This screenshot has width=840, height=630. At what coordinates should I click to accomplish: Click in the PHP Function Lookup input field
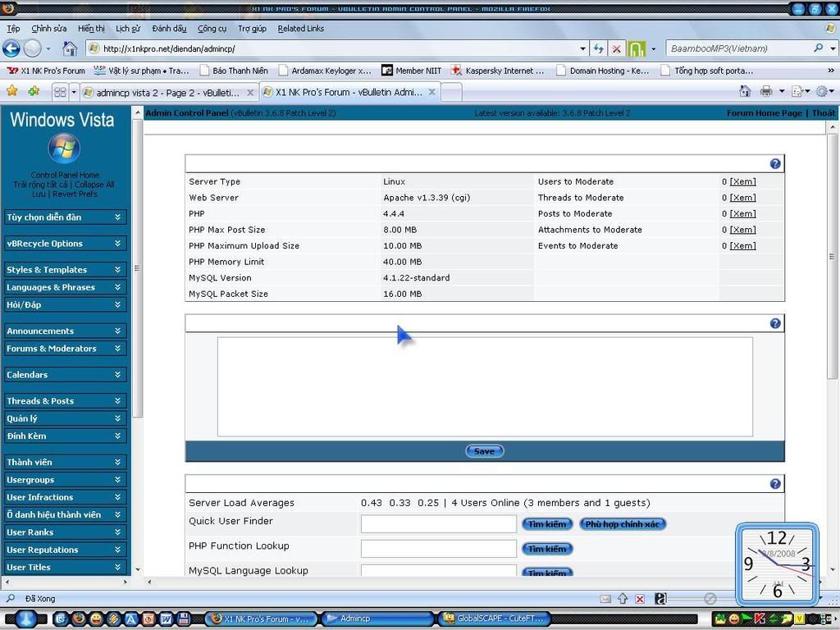pos(438,549)
